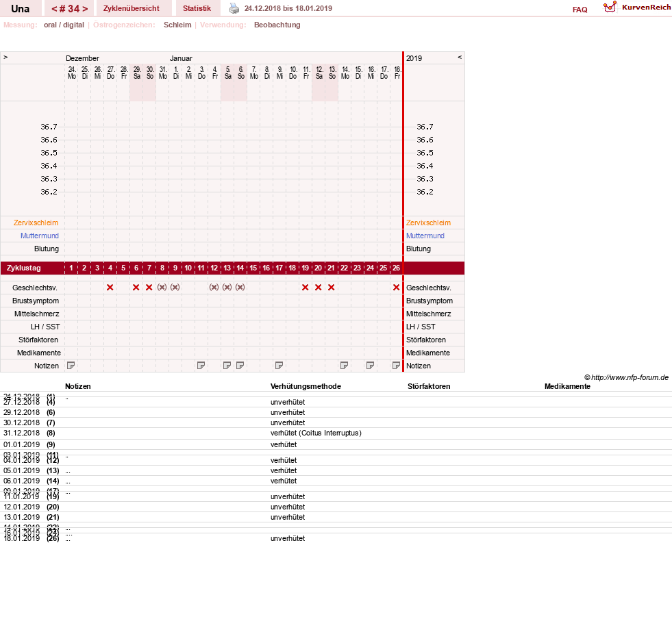672x632 pixels.
Task: Click Dezember month label
Action: (x=82, y=58)
